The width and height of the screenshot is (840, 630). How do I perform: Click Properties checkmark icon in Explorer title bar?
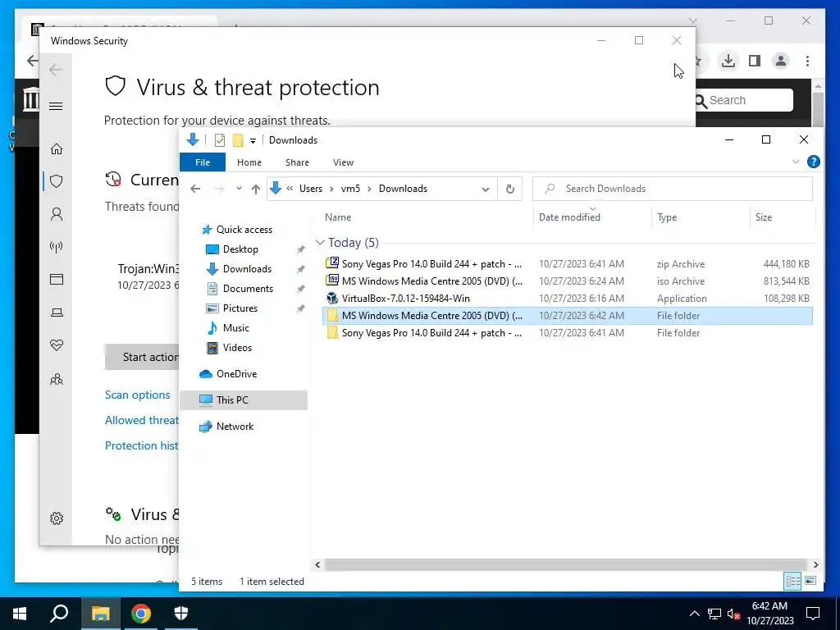coord(220,140)
